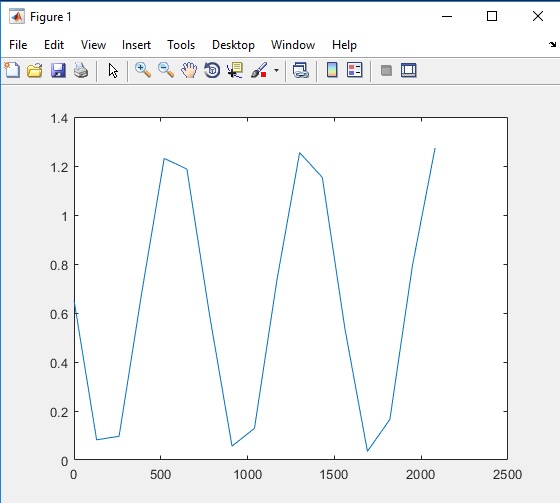The height and width of the screenshot is (503, 560).
Task: Insert a legend using toolbar icon
Action: tap(355, 70)
